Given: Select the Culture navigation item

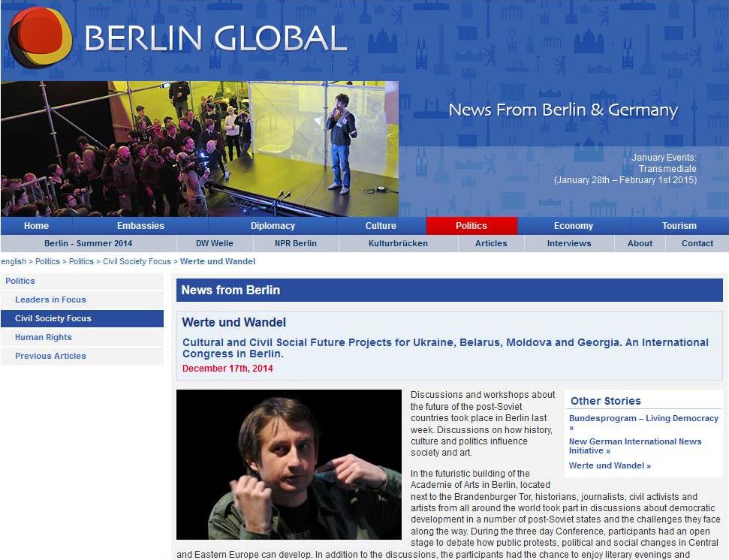Looking at the screenshot, I should (x=381, y=226).
